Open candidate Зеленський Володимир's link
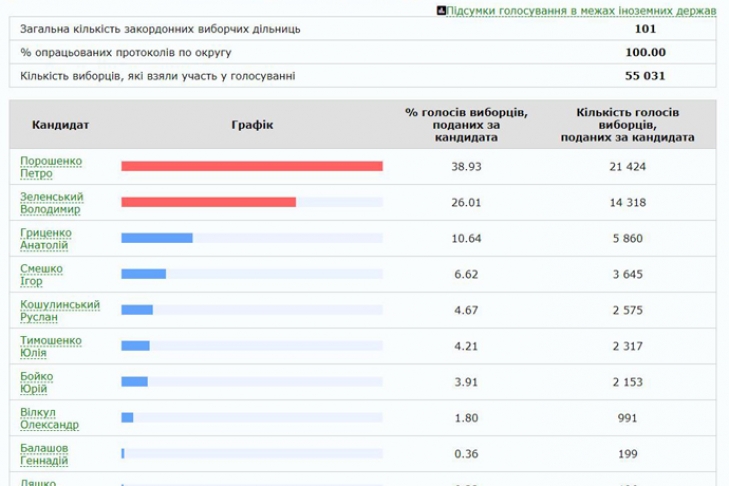 pos(51,203)
